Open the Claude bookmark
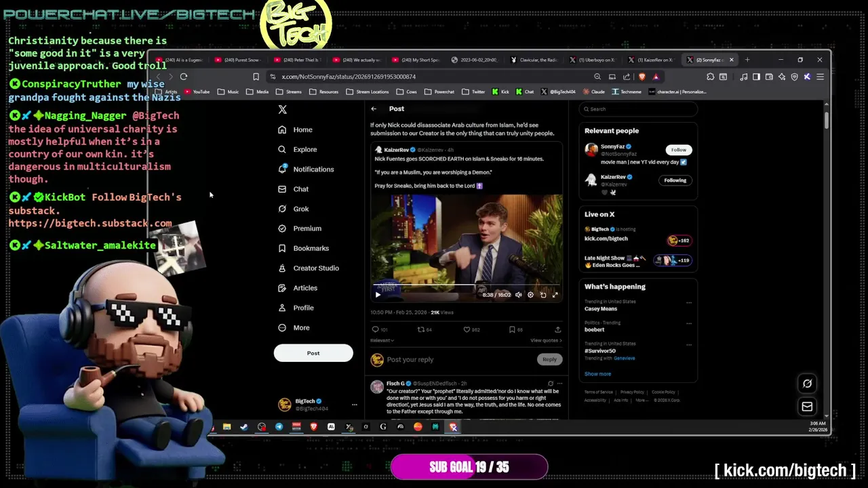Image resolution: width=868 pixels, height=488 pixels. [593, 91]
